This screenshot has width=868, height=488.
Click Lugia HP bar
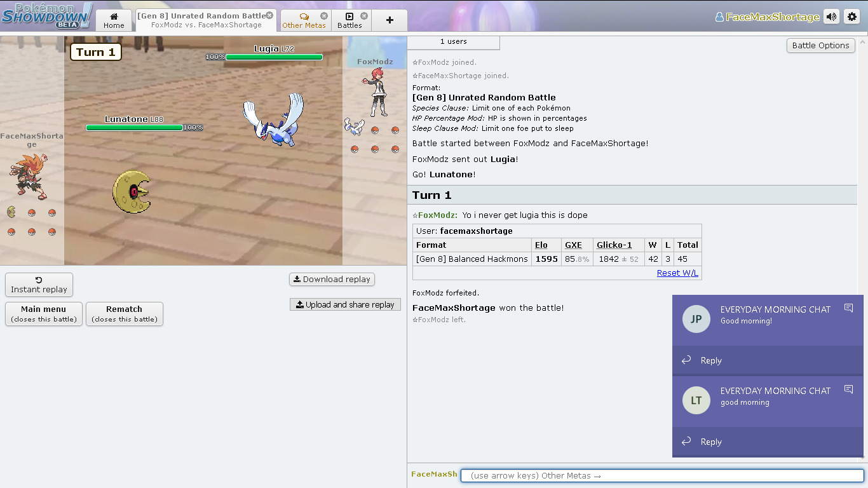pyautogui.click(x=274, y=57)
